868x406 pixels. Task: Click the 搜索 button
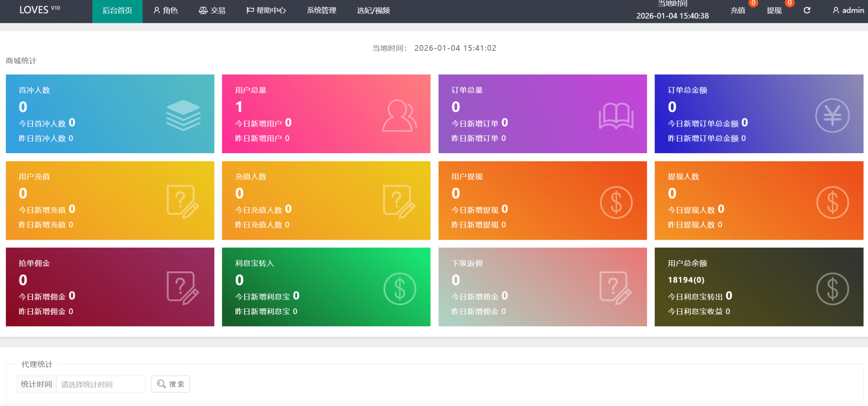click(170, 384)
